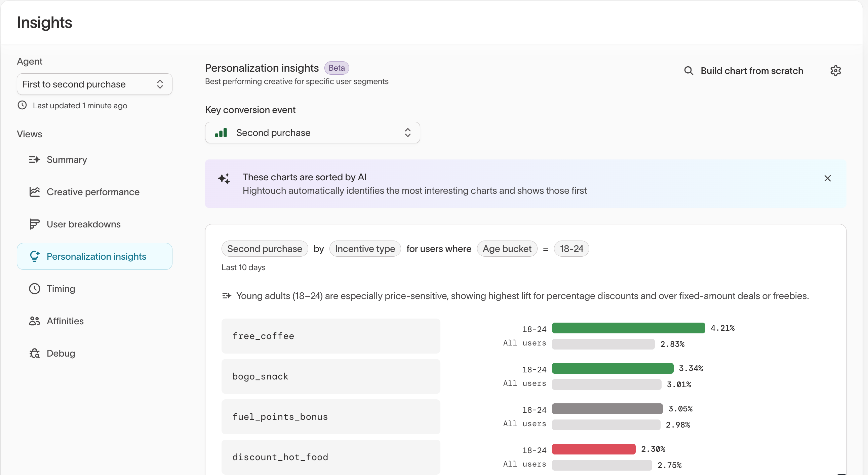Click the green bar chart icon beside Second purchase
This screenshot has height=475, width=868.
point(221,133)
